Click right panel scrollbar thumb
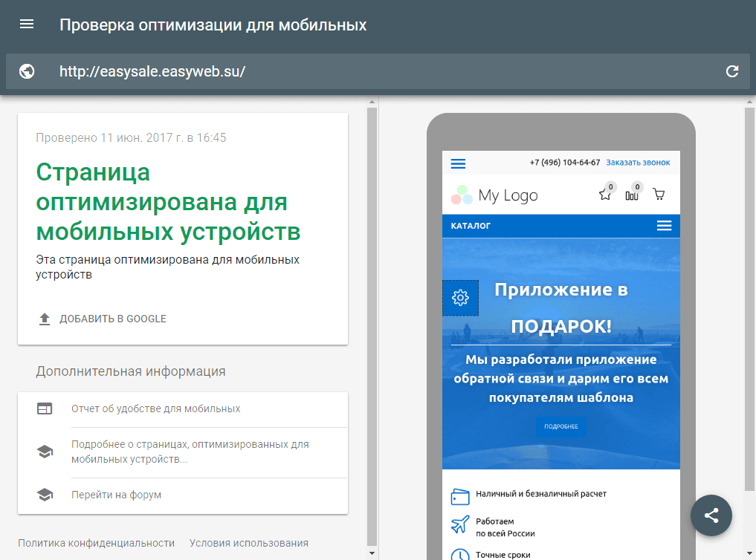Viewport: 756px width, 560px height. pos(749,299)
